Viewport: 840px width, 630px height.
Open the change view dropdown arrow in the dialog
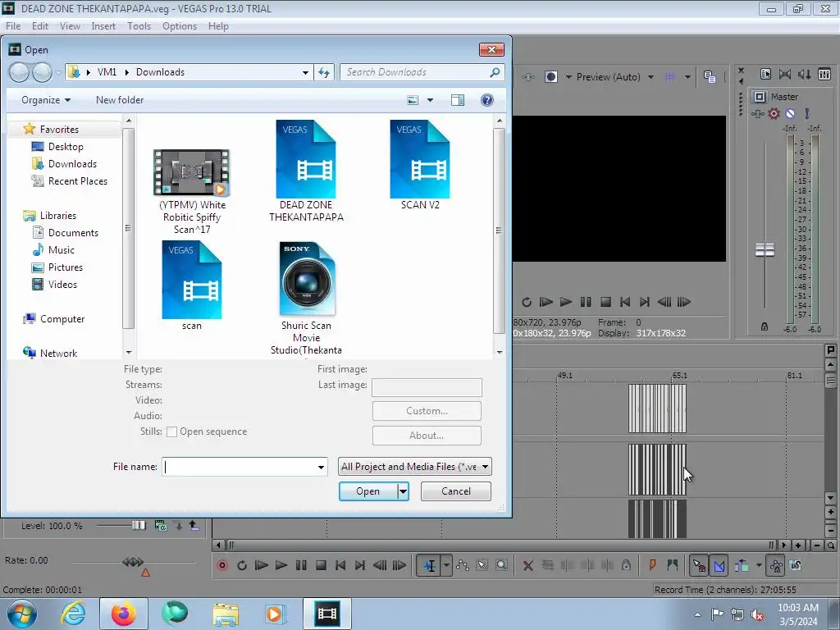pos(430,100)
